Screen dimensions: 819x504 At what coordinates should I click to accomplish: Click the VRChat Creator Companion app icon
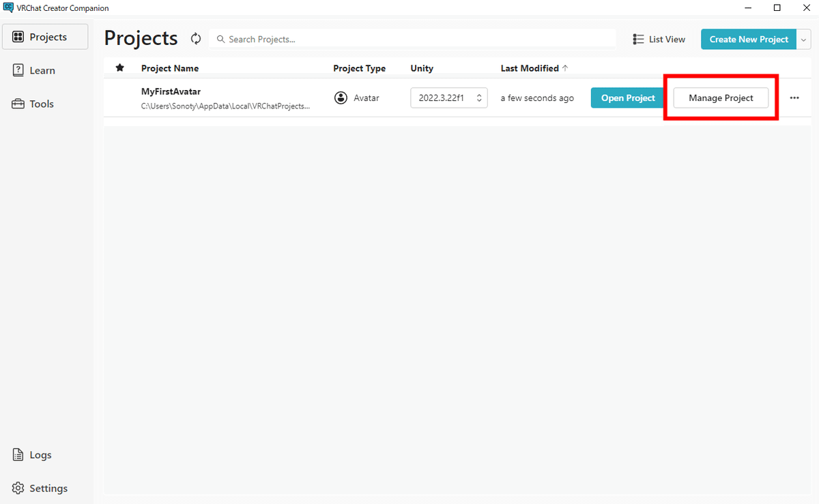coord(8,8)
